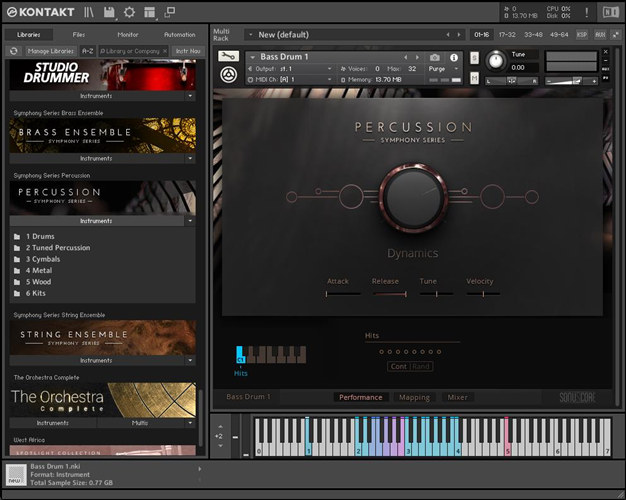Open the 2 Tuned Percussion folder
Image resolution: width=626 pixels, height=500 pixels.
tap(58, 247)
